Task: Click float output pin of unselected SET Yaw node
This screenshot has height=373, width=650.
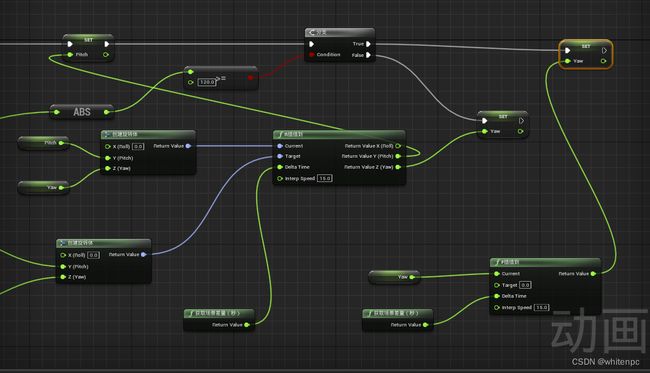Action: pyautogui.click(x=520, y=131)
